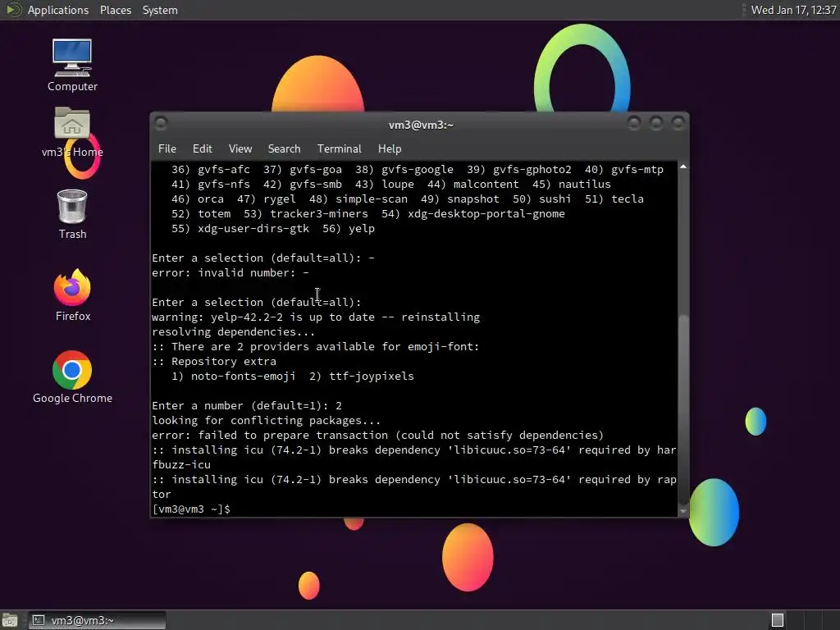Click the terminal window menu button in the title bar
The image size is (840, 630).
coord(161,124)
